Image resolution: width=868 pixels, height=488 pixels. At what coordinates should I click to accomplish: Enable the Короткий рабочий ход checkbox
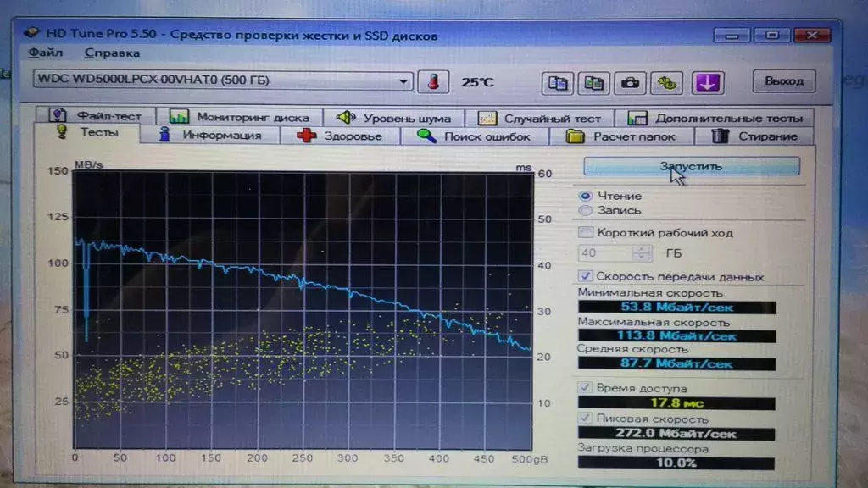click(x=586, y=232)
